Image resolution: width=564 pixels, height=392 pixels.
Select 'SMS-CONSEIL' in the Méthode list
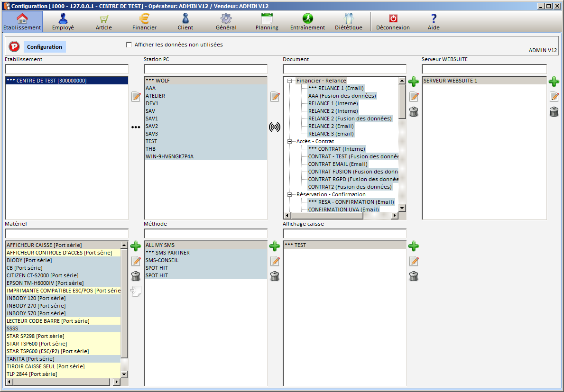tap(162, 260)
